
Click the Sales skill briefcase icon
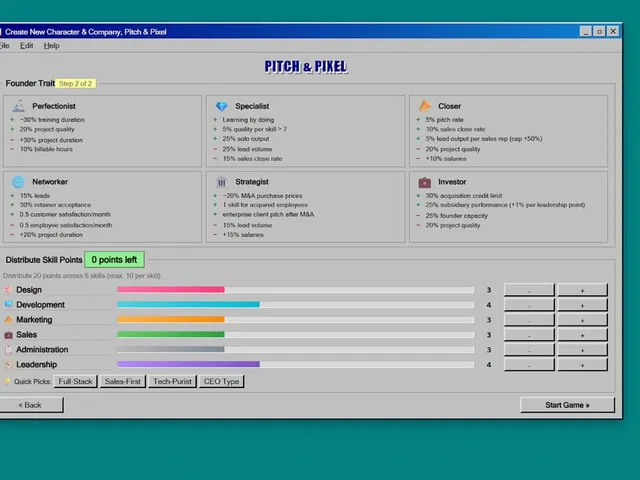tap(8, 335)
